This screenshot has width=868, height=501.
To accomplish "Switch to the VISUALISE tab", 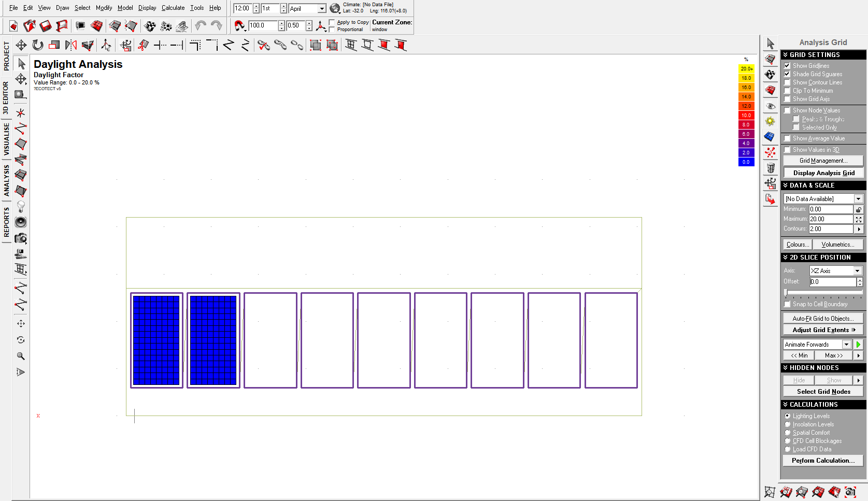I will [x=6, y=139].
